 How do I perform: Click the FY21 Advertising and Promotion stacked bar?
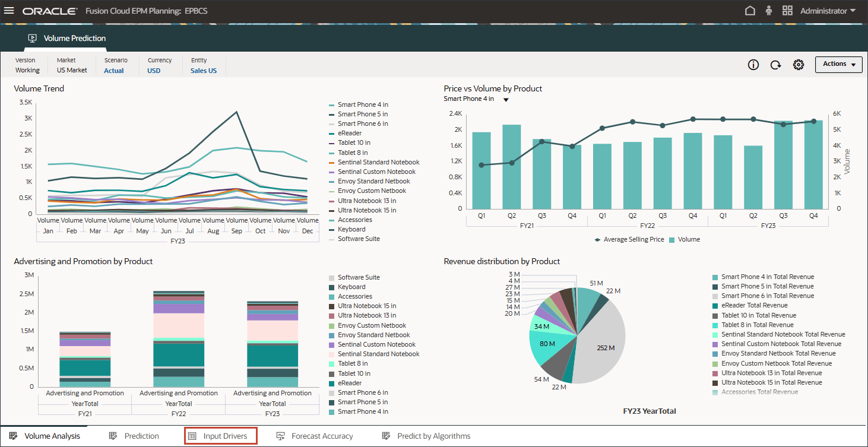(x=85, y=360)
